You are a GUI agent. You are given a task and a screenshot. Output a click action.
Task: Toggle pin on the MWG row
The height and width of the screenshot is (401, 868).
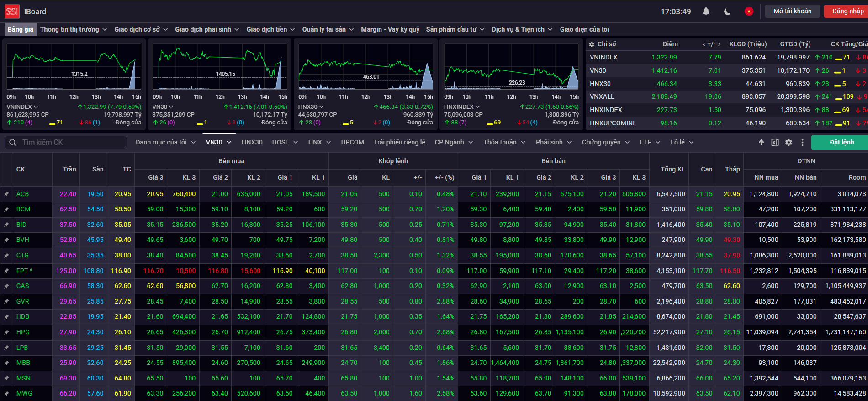tap(6, 394)
